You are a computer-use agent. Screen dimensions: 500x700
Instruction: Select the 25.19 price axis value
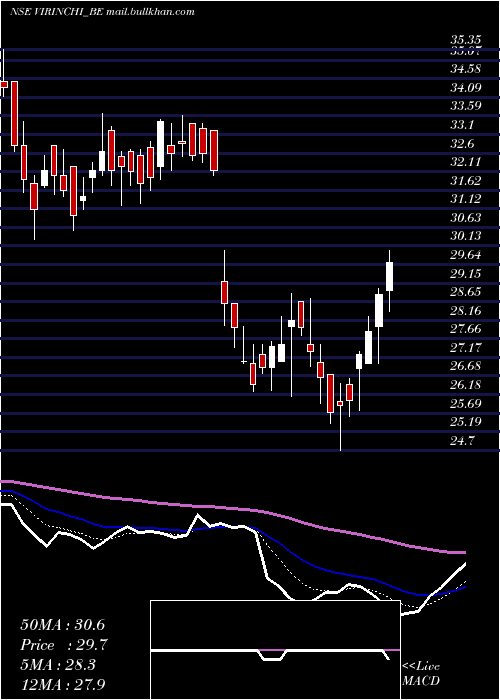coord(466,421)
